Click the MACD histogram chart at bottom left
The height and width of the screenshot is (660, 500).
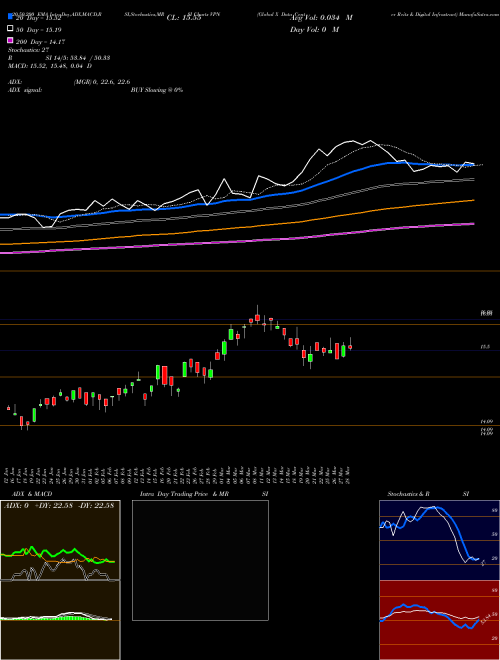(60, 620)
